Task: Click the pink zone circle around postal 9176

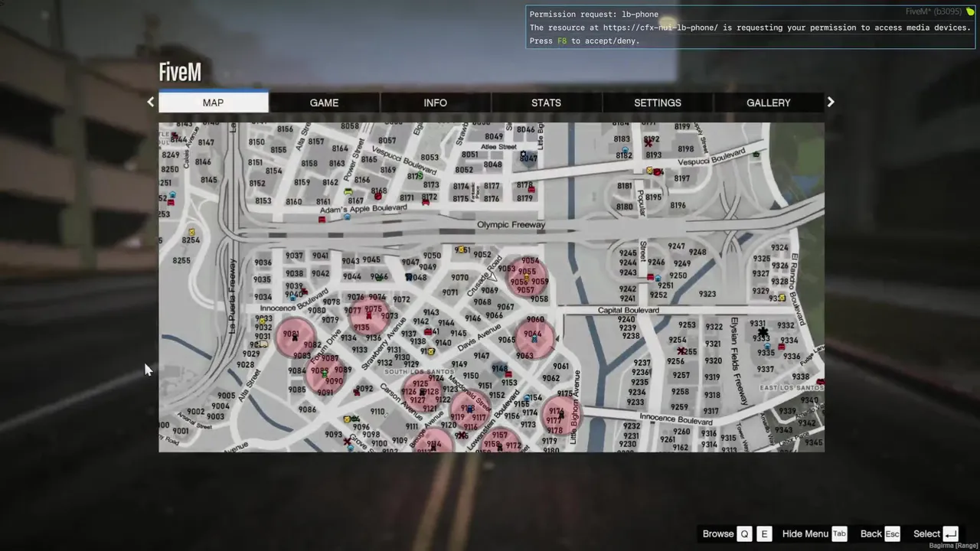Action: (x=561, y=414)
